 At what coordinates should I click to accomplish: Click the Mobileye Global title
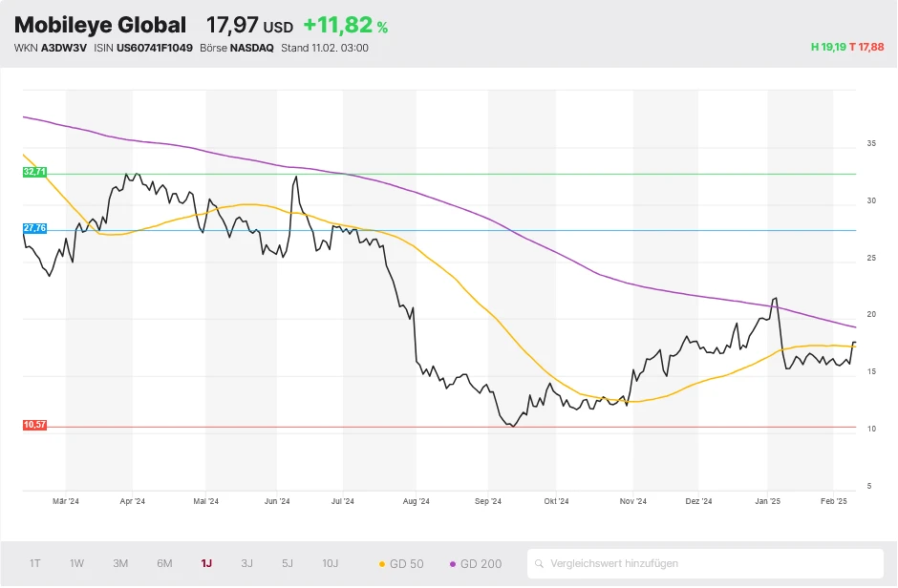[x=100, y=26]
